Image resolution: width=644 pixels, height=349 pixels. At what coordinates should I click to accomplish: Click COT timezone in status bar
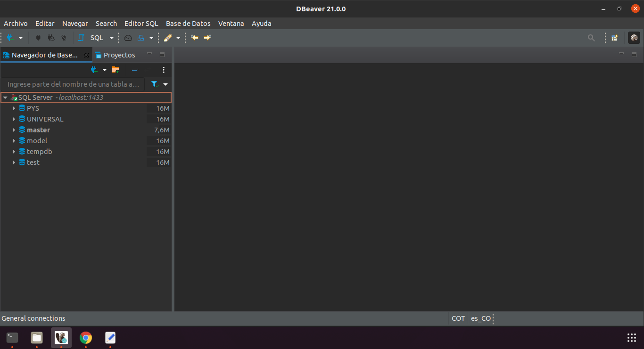pyautogui.click(x=458, y=318)
